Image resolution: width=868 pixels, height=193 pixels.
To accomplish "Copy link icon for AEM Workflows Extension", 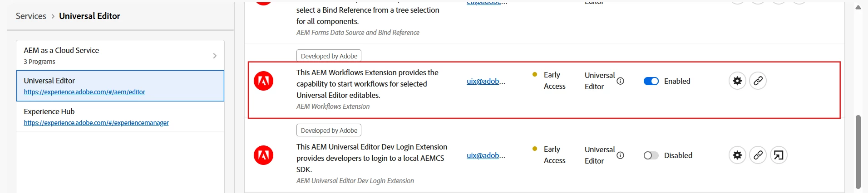I will pyautogui.click(x=758, y=81).
